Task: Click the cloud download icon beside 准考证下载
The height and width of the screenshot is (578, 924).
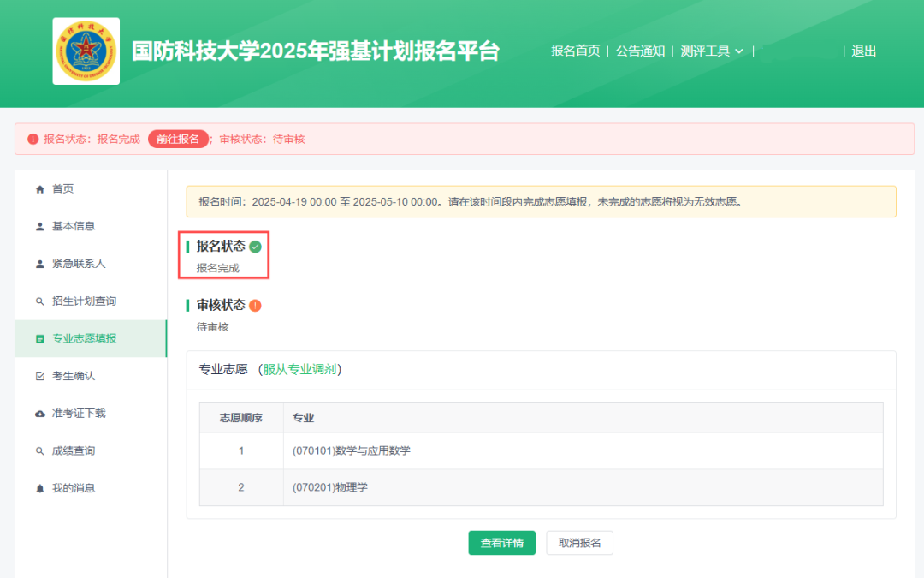Action: pyautogui.click(x=40, y=414)
